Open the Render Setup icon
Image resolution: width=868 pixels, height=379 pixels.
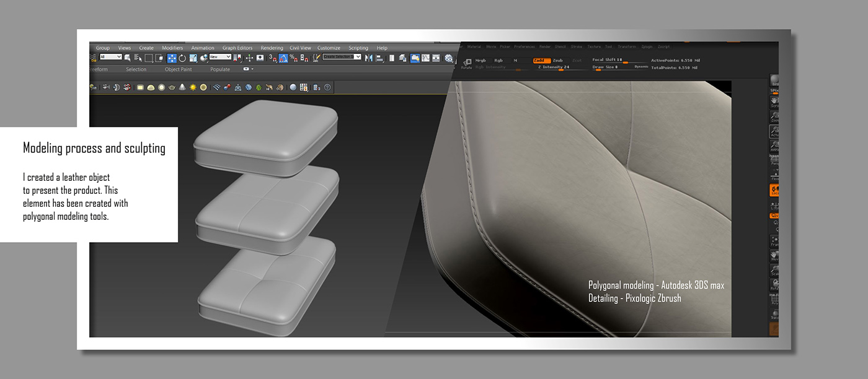(415, 58)
